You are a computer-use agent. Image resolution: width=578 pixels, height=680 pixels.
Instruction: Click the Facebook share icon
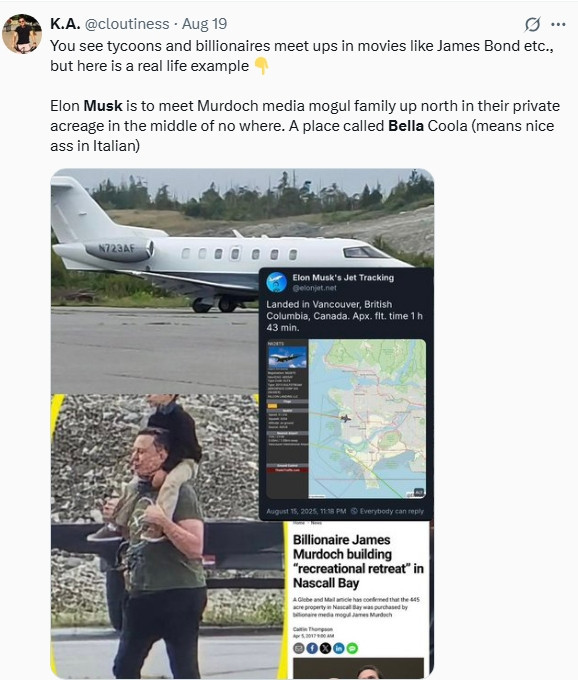(x=312, y=648)
